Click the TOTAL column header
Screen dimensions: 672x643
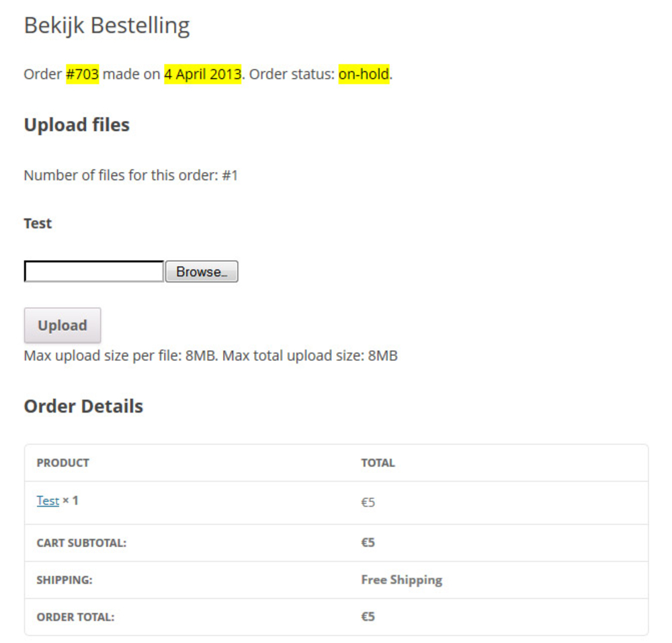pos(378,463)
